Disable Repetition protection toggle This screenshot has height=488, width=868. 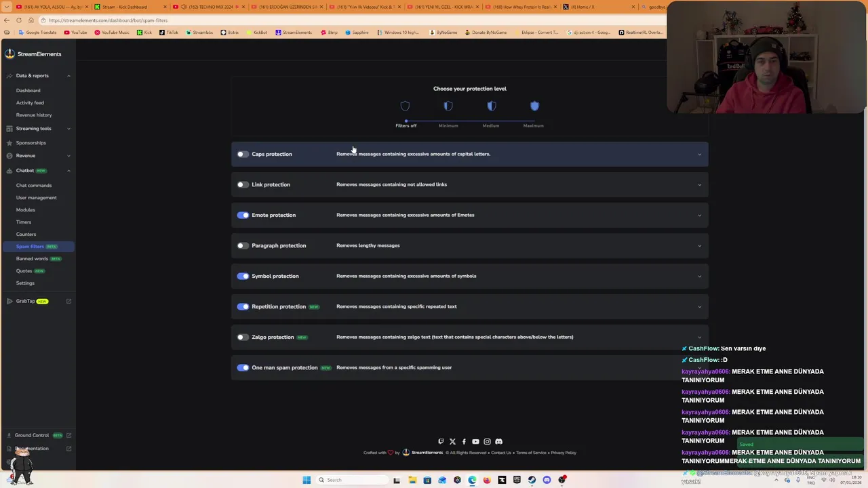pyautogui.click(x=243, y=306)
